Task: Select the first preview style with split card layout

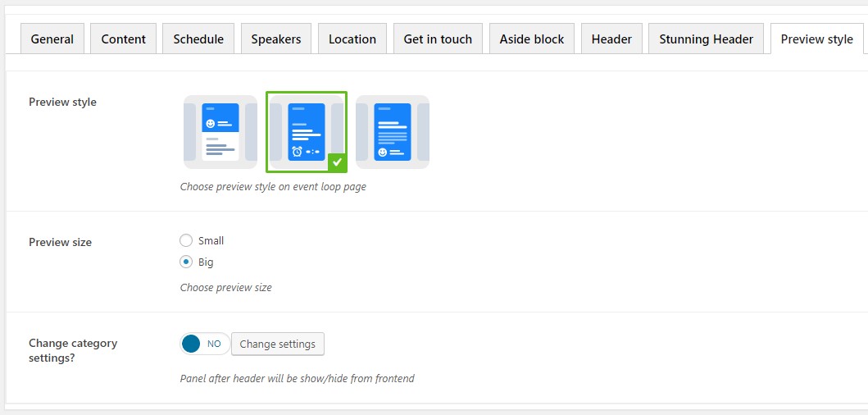Action: (220, 132)
